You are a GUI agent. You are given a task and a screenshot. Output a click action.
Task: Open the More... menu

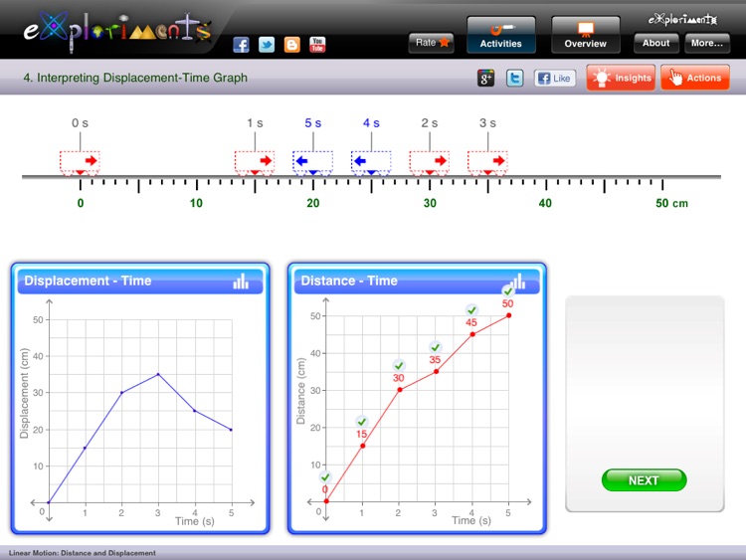coord(707,43)
